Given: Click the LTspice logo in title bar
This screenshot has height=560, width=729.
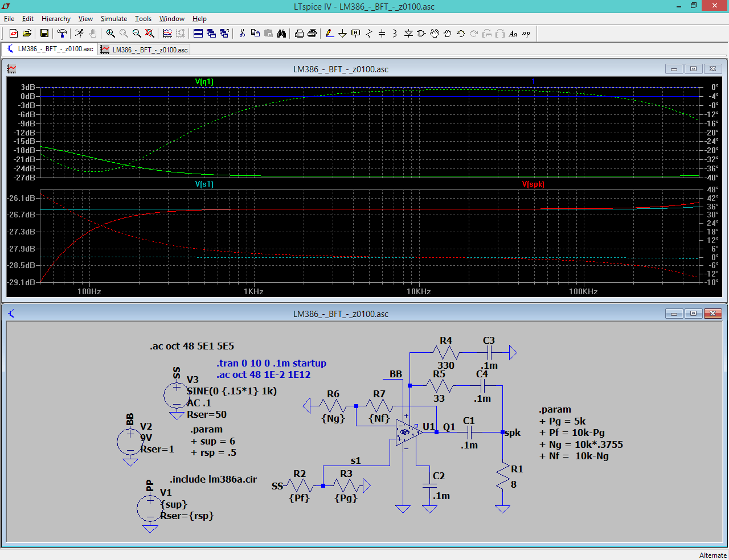Looking at the screenshot, I should 6,6.
